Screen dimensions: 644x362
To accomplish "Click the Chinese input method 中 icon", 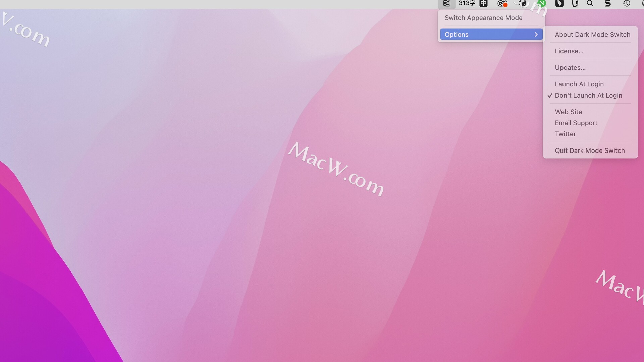I will 483,3.
